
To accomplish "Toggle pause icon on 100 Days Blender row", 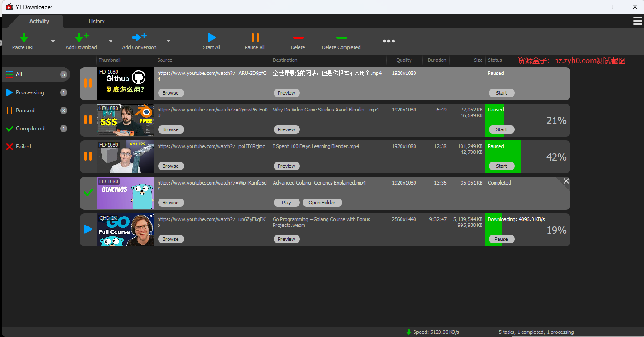I will point(88,157).
